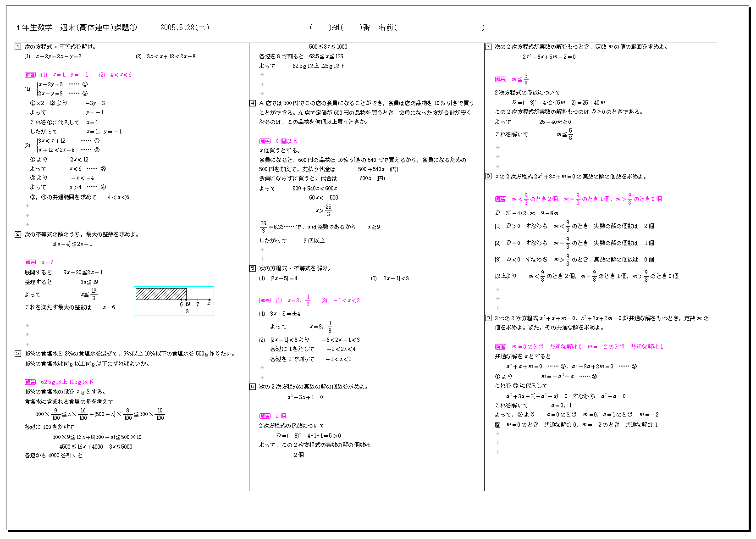Click the boxed problem number 4
This screenshot has height=539, width=756.
253,103
